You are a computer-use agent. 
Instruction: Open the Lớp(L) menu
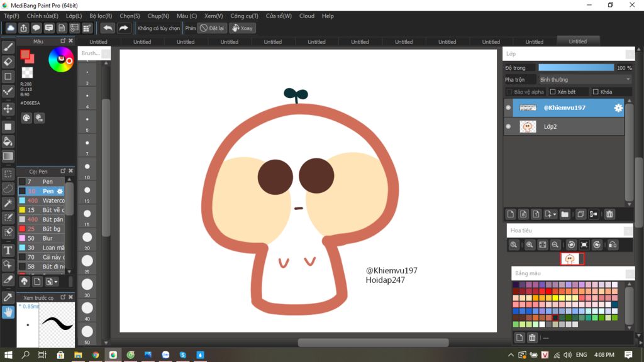(x=74, y=16)
